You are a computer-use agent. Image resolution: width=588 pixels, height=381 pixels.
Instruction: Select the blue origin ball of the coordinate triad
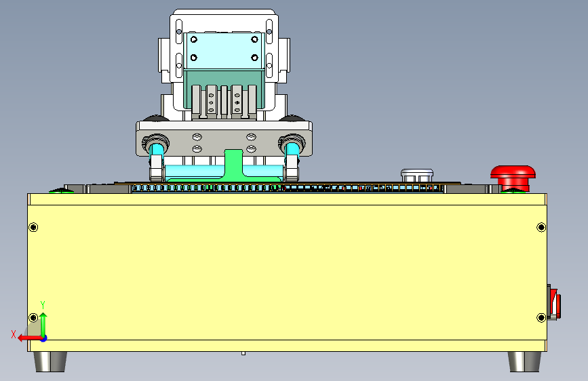coord(44,338)
